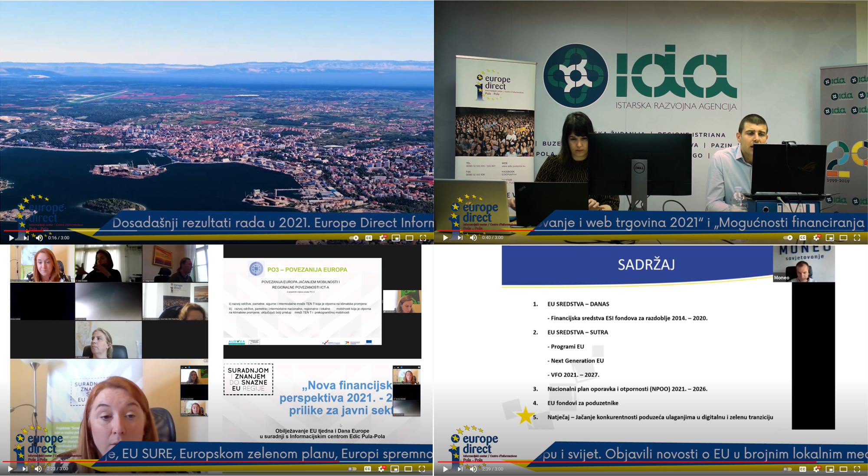Skip to next video in 2:22 player
This screenshot has height=476, width=868.
(25, 469)
